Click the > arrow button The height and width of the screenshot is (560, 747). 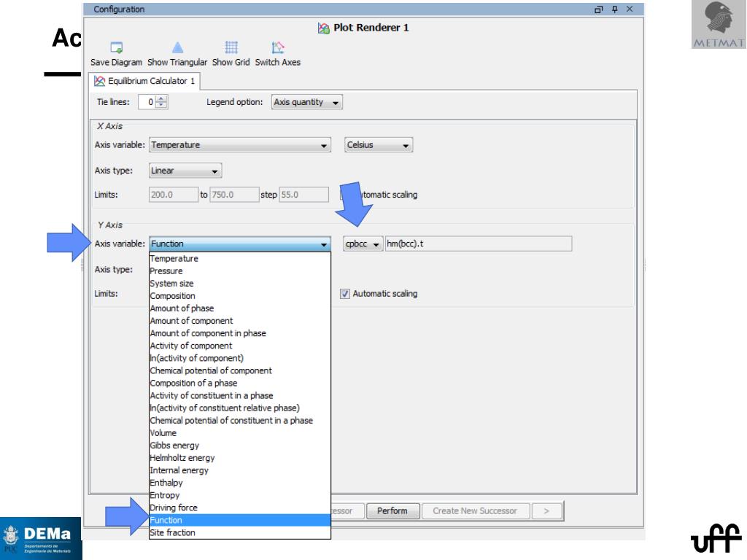tap(547, 511)
